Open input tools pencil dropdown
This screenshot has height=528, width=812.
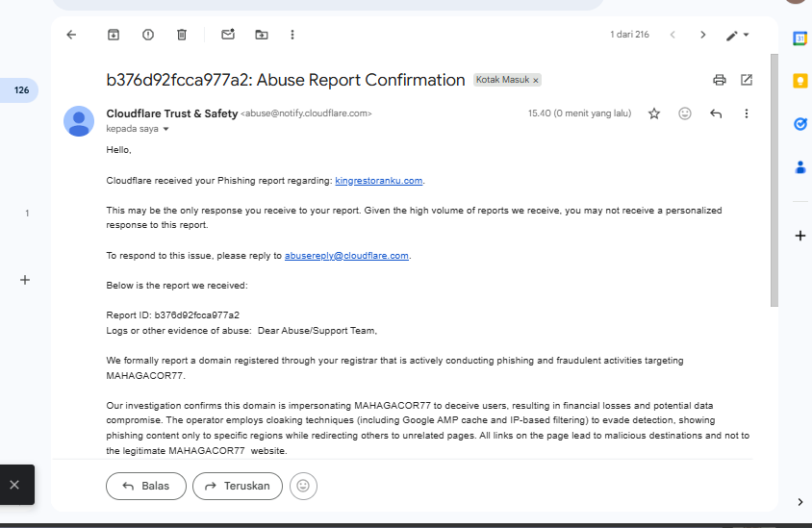[737, 36]
